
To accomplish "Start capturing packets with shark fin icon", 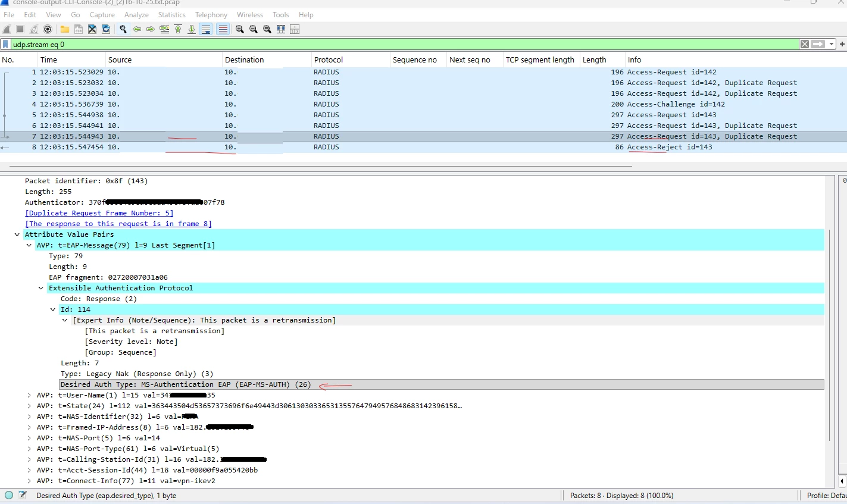I will tap(7, 29).
